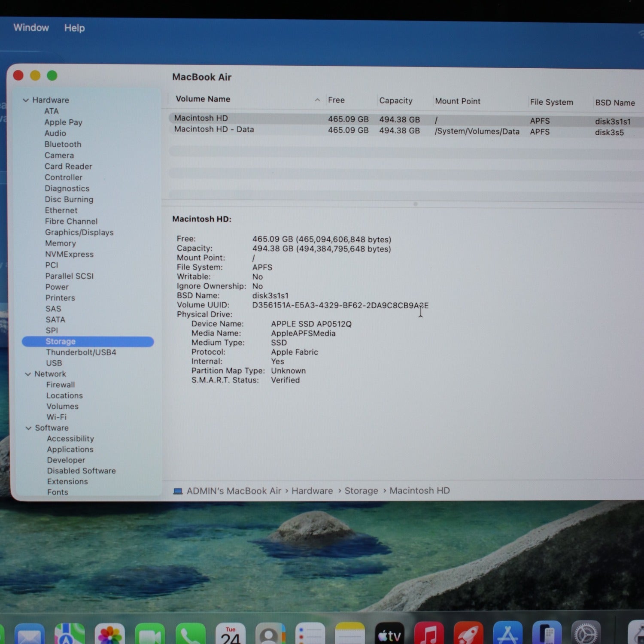Collapse the Software section chevron
The width and height of the screenshot is (644, 644).
coord(29,428)
